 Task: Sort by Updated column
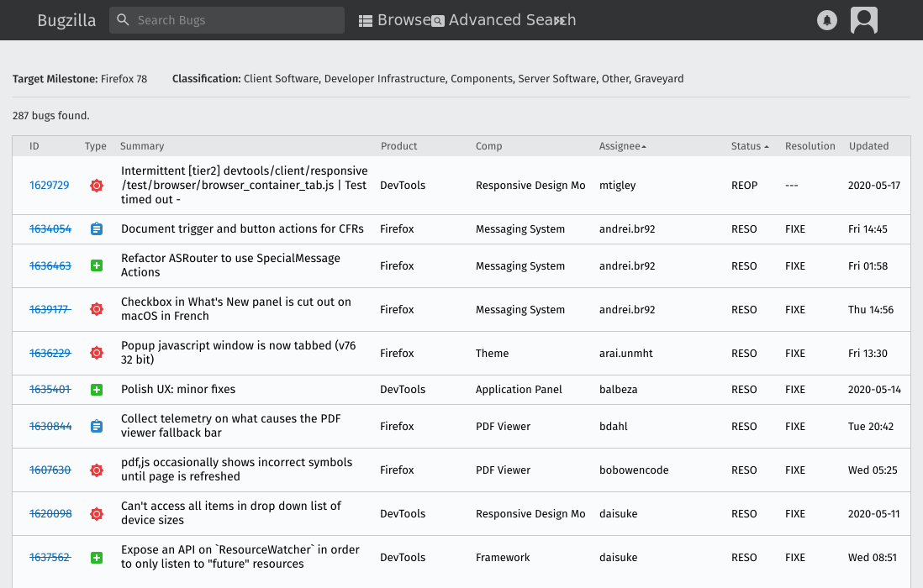868,146
